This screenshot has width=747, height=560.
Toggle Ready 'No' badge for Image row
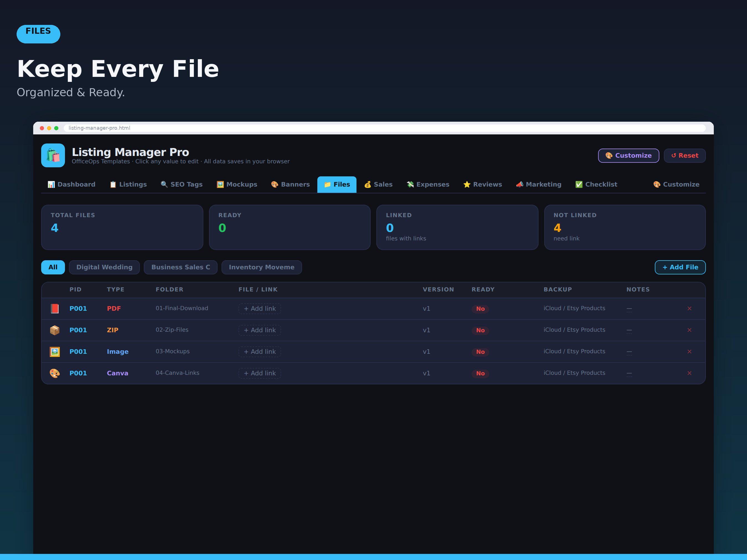click(480, 352)
